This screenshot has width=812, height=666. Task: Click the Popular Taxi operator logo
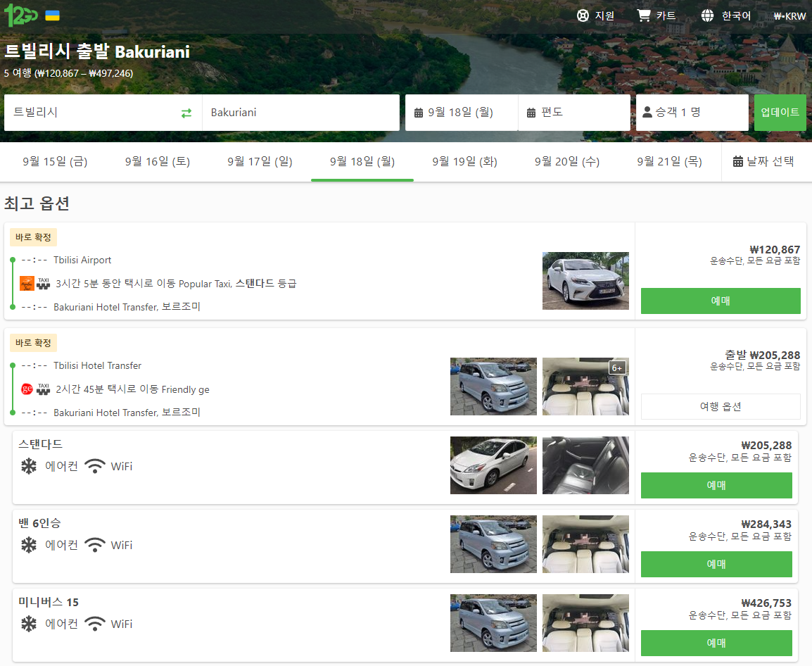point(27,284)
